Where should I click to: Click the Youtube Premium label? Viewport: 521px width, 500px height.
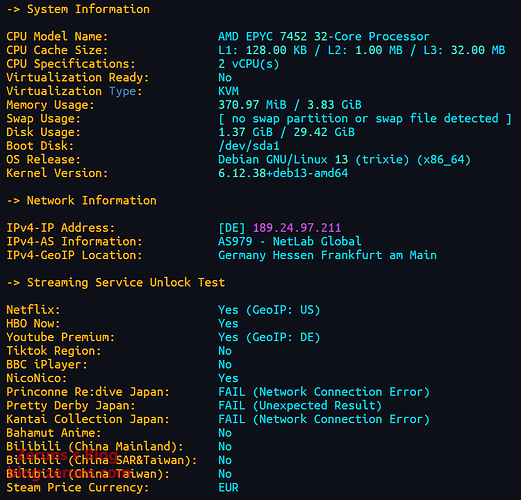(60, 337)
